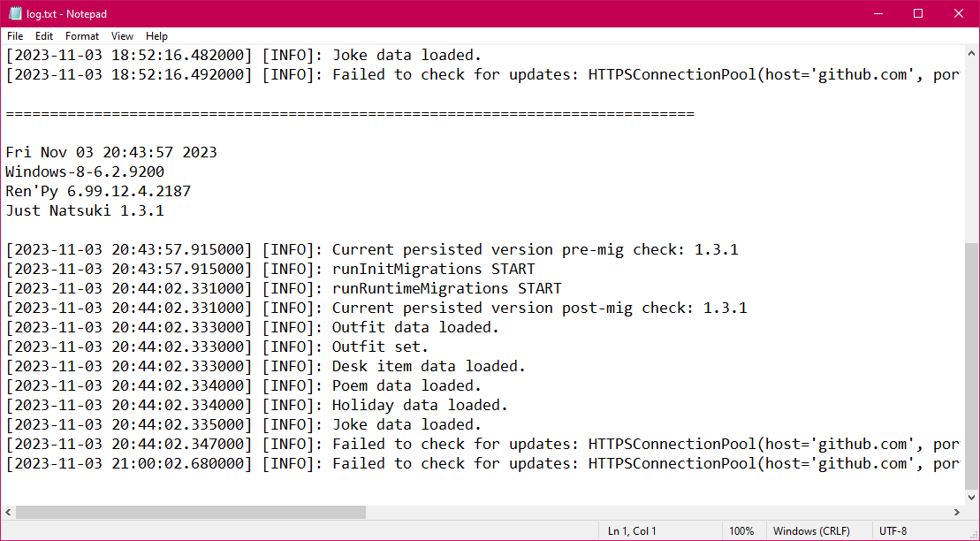The width and height of the screenshot is (980, 541).
Task: Click the 'Fri Nov 03 20:43:57 2023' timestamp line
Action: click(111, 151)
